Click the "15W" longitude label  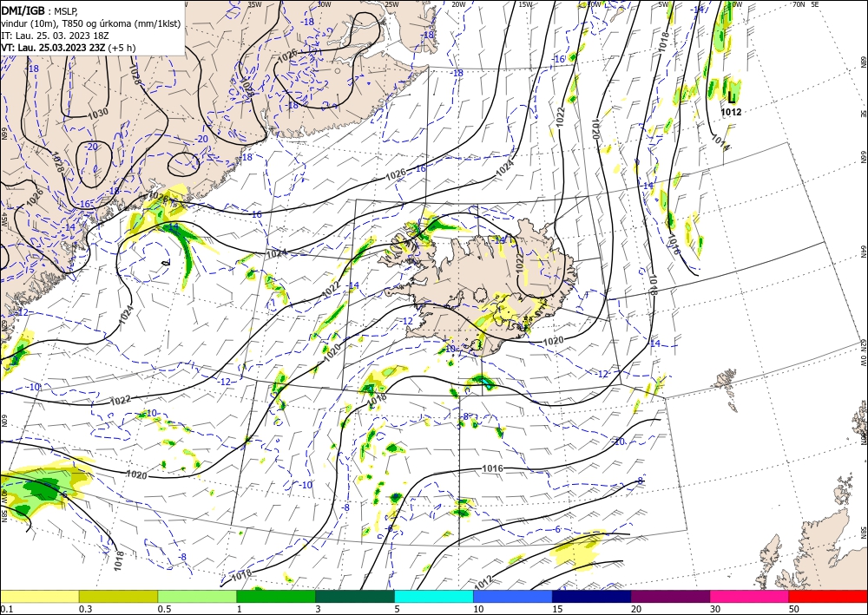click(525, 4)
